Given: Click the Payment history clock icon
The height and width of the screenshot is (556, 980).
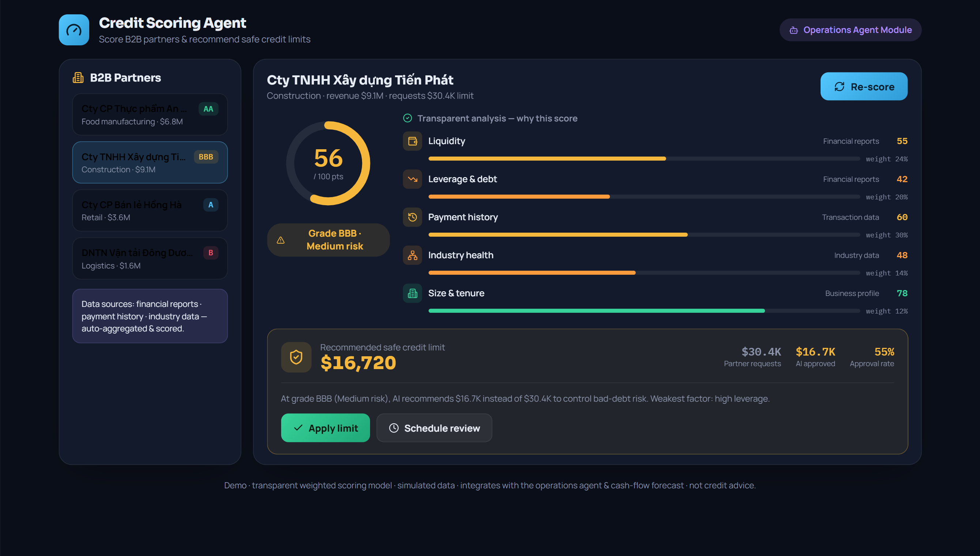Looking at the screenshot, I should click(412, 217).
